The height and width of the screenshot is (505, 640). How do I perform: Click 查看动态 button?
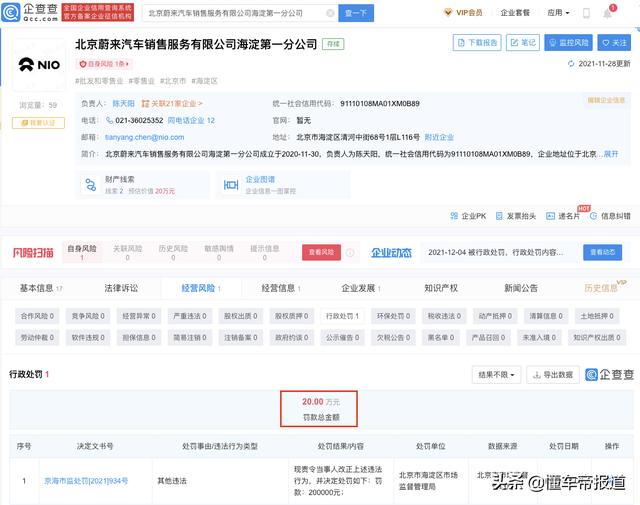tap(602, 252)
